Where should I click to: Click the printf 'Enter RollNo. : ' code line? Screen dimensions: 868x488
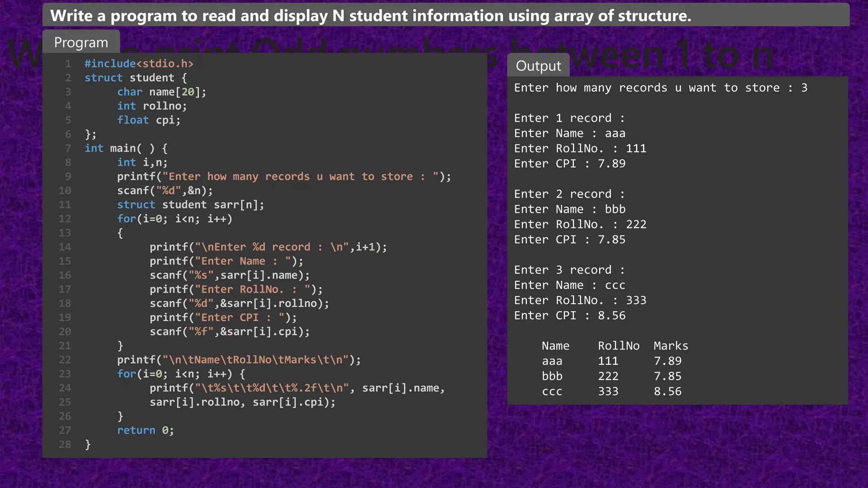click(236, 289)
